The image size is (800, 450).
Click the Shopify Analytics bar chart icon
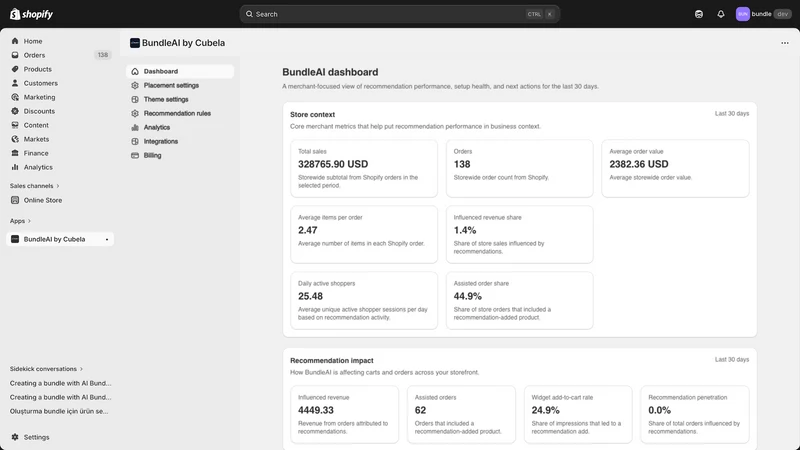coord(15,167)
